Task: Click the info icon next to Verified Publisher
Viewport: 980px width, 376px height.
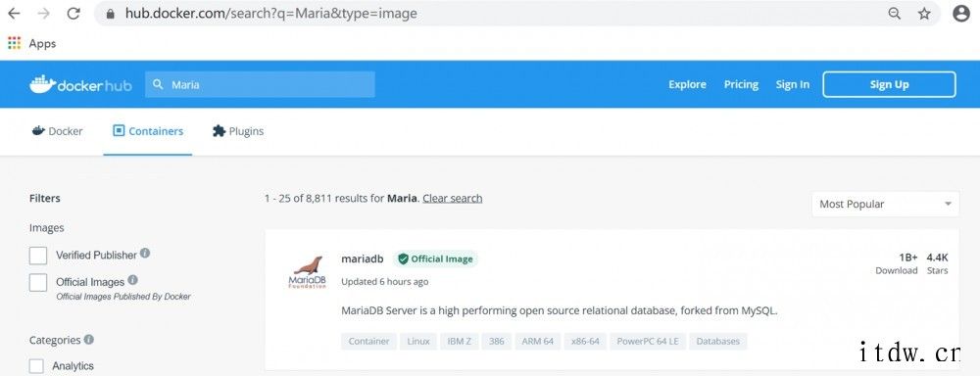Action: point(145,253)
